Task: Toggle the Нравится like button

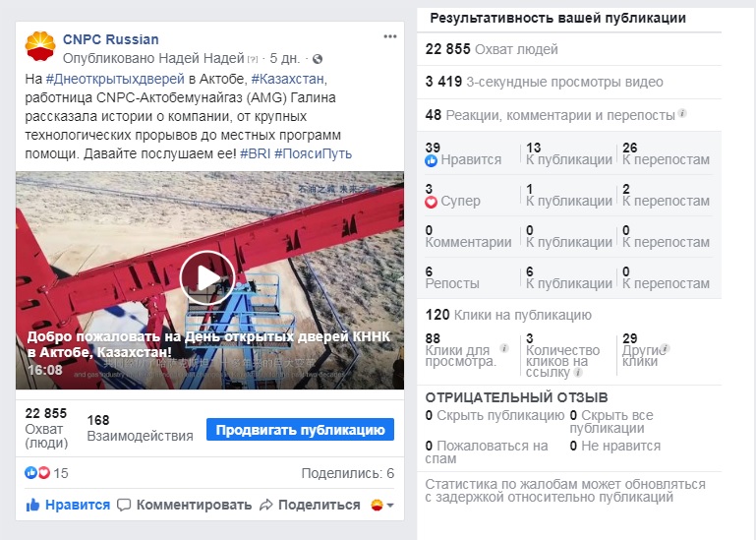Action: (x=68, y=505)
